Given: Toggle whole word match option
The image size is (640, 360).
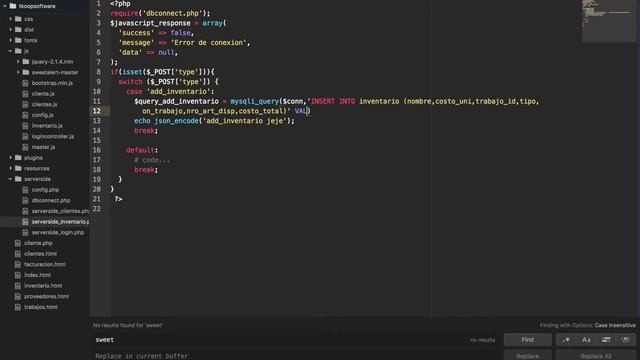Looking at the screenshot, I should [625, 340].
